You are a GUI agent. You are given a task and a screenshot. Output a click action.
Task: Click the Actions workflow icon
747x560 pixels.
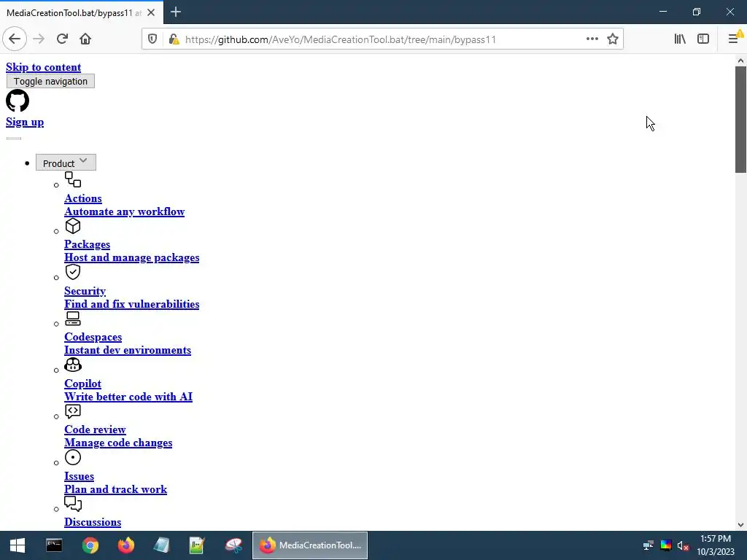pos(73,179)
